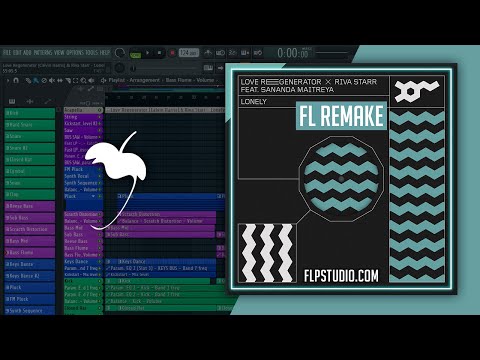Select the Acapella audio clip in playlist
Image resolution: width=480 pixels, height=360 pixels.
[x=165, y=110]
